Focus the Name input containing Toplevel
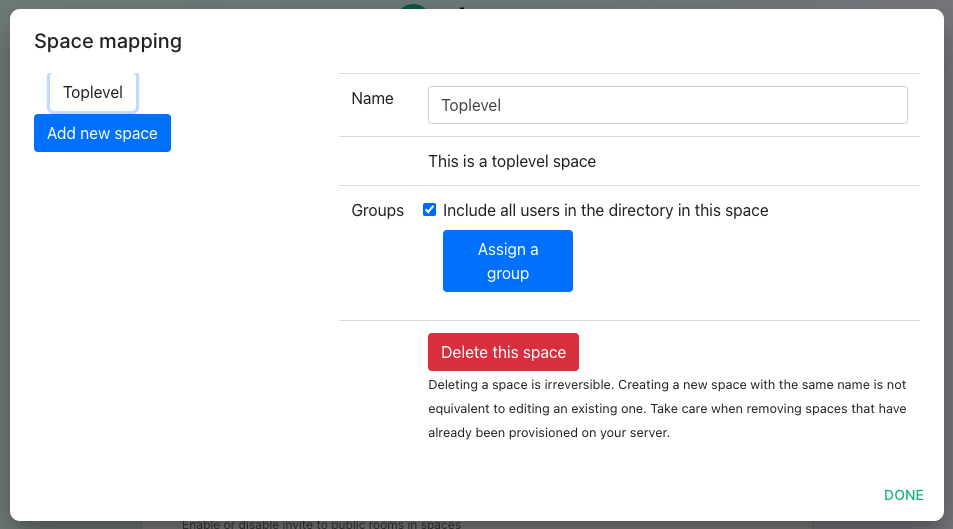 coord(667,105)
